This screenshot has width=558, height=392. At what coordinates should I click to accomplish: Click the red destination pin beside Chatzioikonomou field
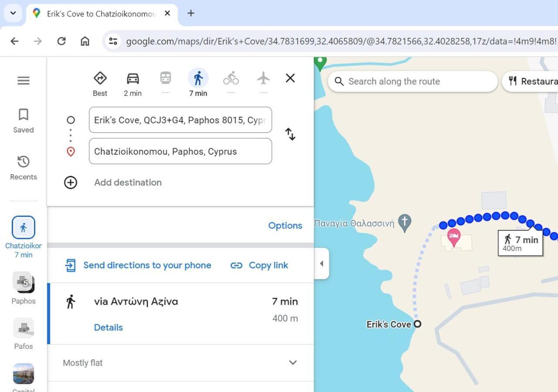[x=71, y=152]
